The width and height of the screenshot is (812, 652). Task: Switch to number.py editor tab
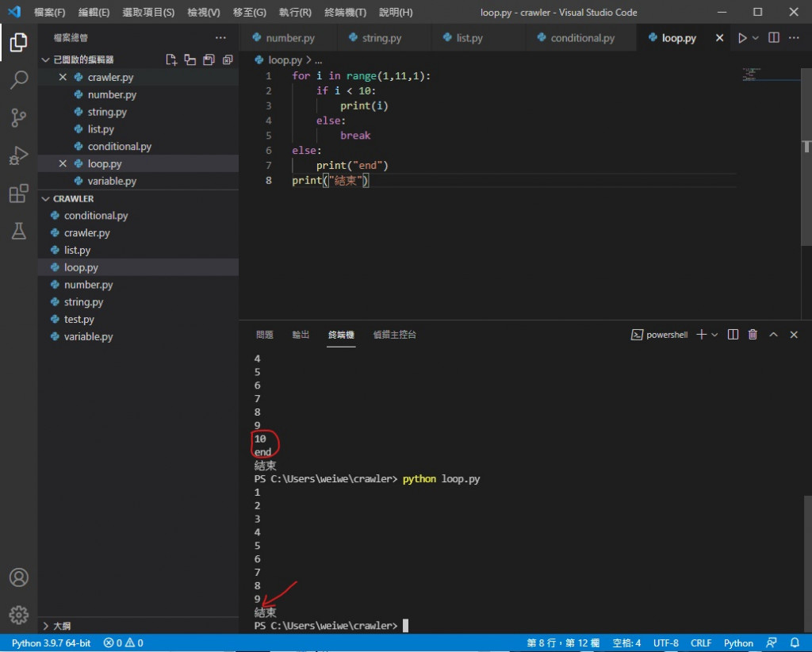(x=289, y=38)
